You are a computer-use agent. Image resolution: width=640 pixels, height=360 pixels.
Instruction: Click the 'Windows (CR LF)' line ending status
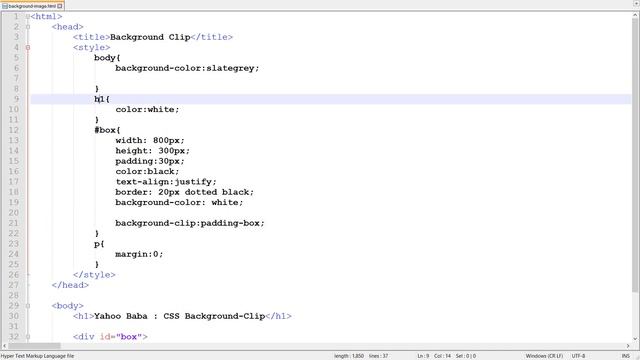click(544, 356)
